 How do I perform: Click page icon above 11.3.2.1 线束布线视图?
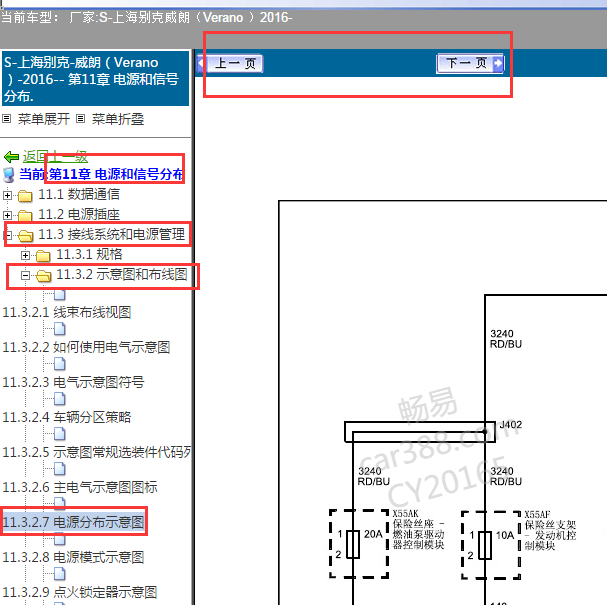click(x=60, y=295)
